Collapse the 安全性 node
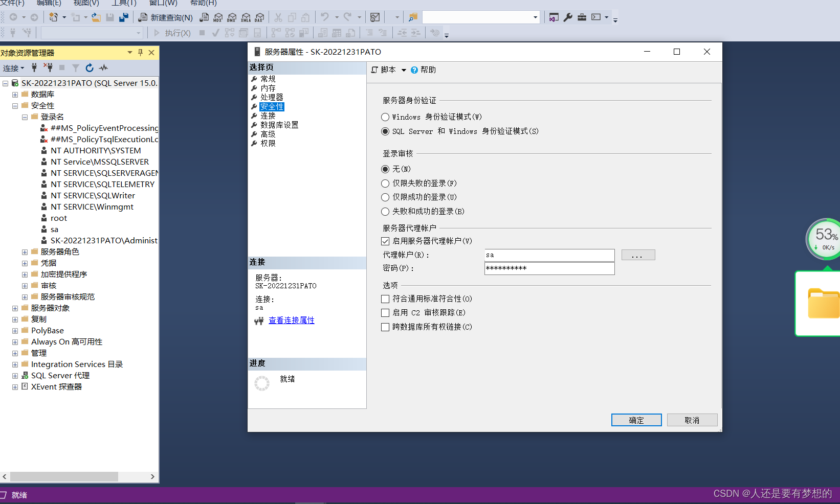This screenshot has width=840, height=504. tap(15, 106)
